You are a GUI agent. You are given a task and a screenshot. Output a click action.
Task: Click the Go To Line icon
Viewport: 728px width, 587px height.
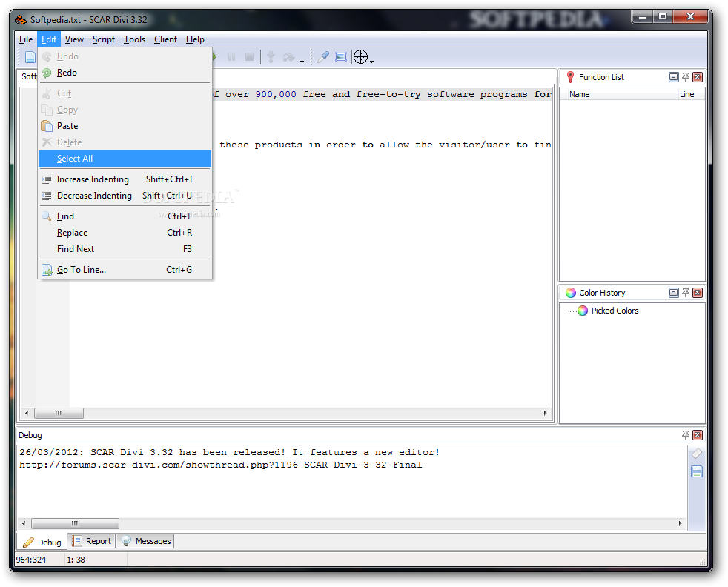tap(47, 270)
